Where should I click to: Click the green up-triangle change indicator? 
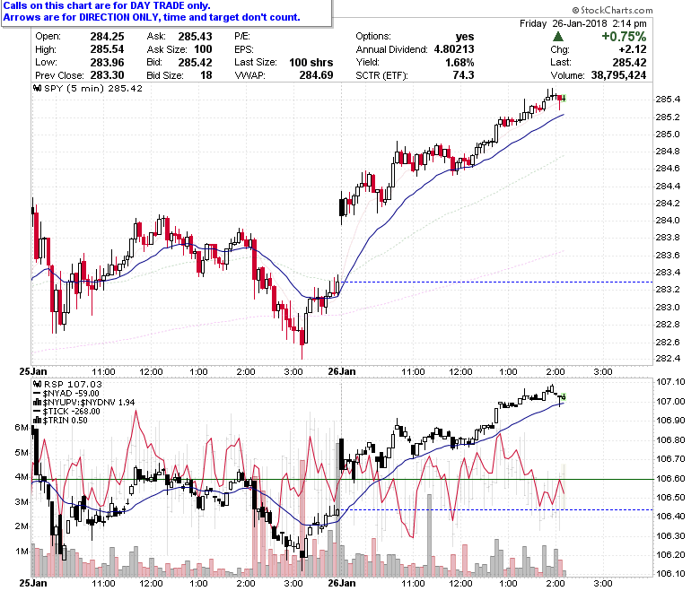(x=558, y=37)
